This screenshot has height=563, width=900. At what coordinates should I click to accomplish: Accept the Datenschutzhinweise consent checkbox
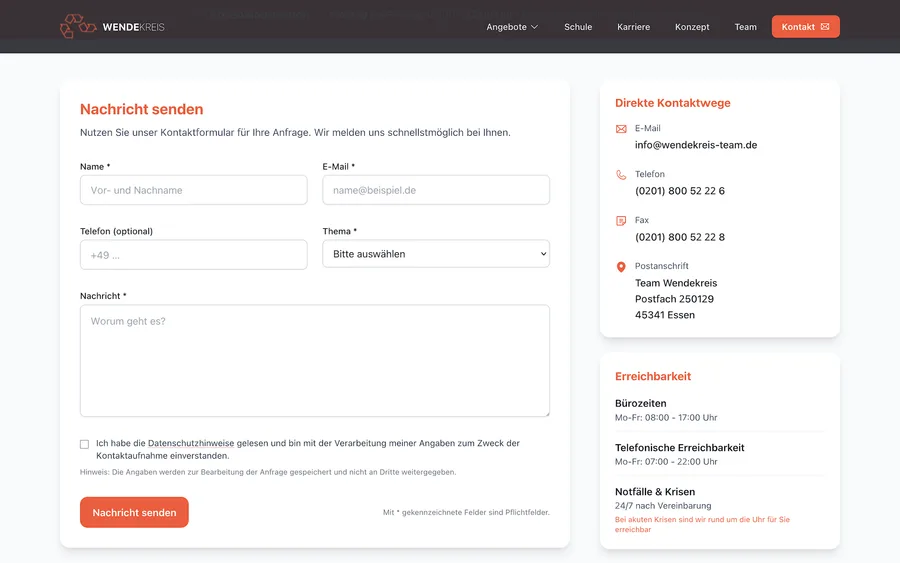85,444
